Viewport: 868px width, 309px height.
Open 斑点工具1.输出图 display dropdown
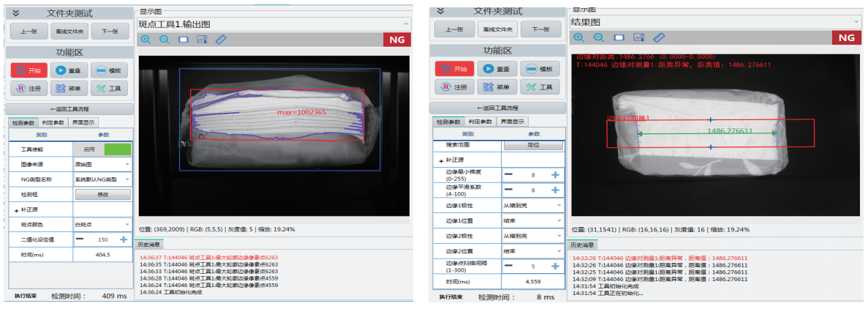273,24
